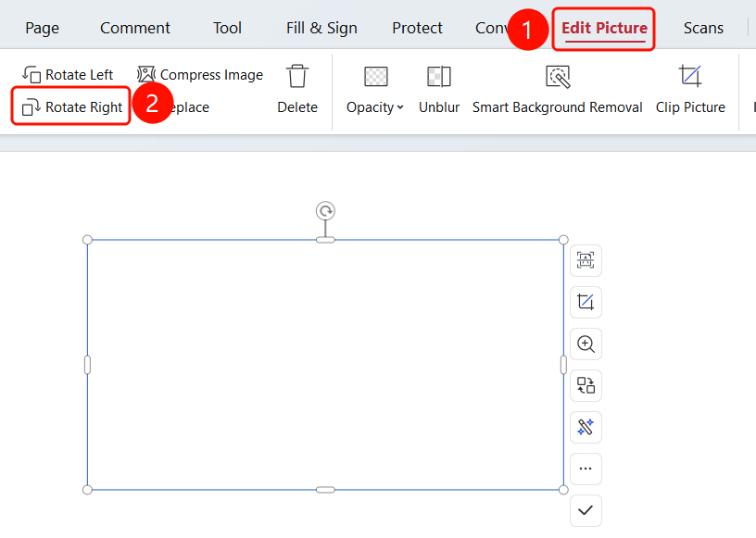Click the top-right corner resize handle
The height and width of the screenshot is (538, 756).
(563, 240)
